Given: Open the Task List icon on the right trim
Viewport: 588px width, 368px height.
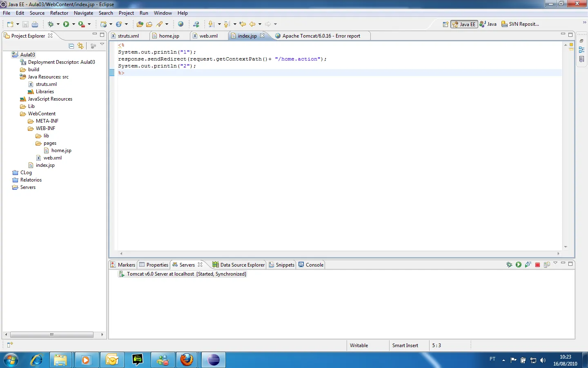Looking at the screenshot, I should 582,59.
